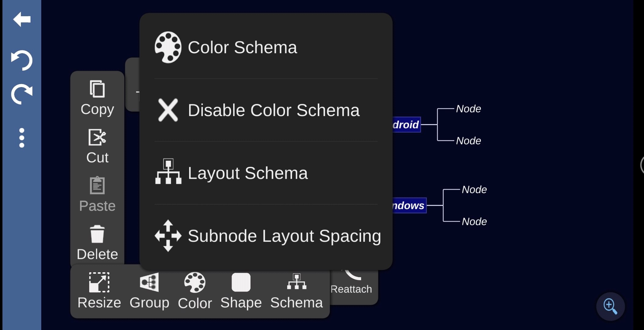Select Subnode Layout Spacing

(x=266, y=236)
